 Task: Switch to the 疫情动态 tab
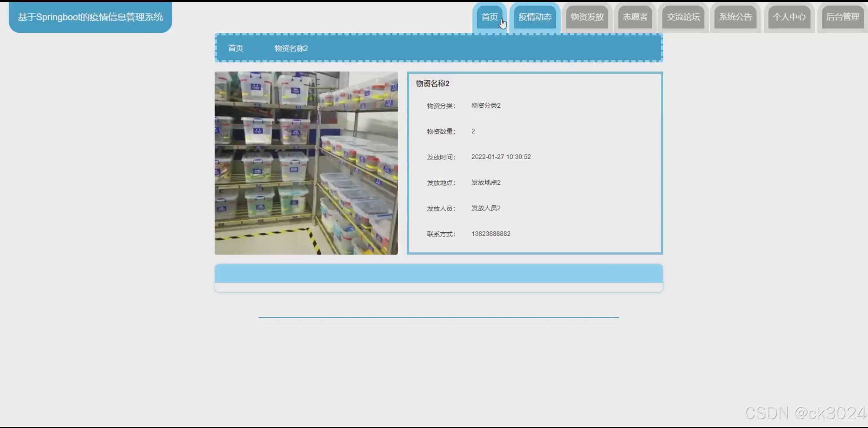pos(534,17)
